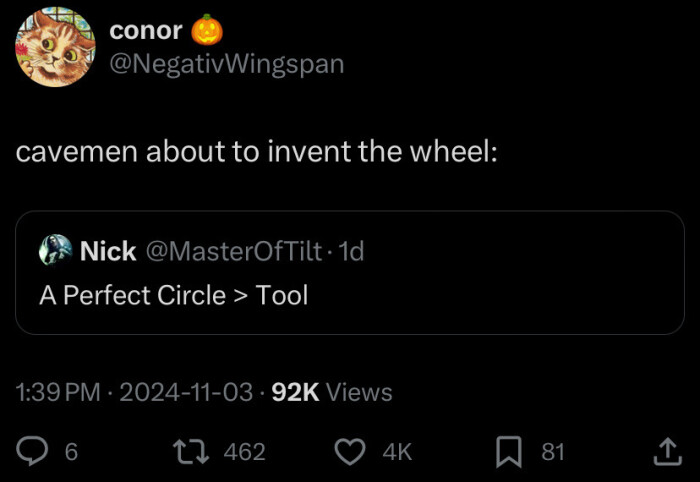Bookmark this tweet using the bookmark icon

point(511,452)
